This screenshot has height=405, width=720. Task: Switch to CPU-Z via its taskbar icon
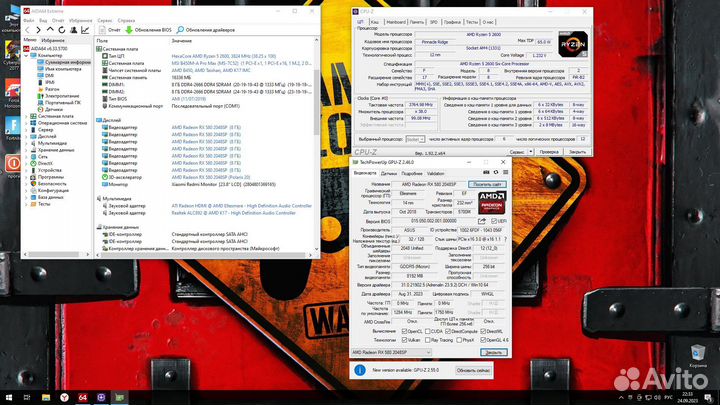pos(101,398)
